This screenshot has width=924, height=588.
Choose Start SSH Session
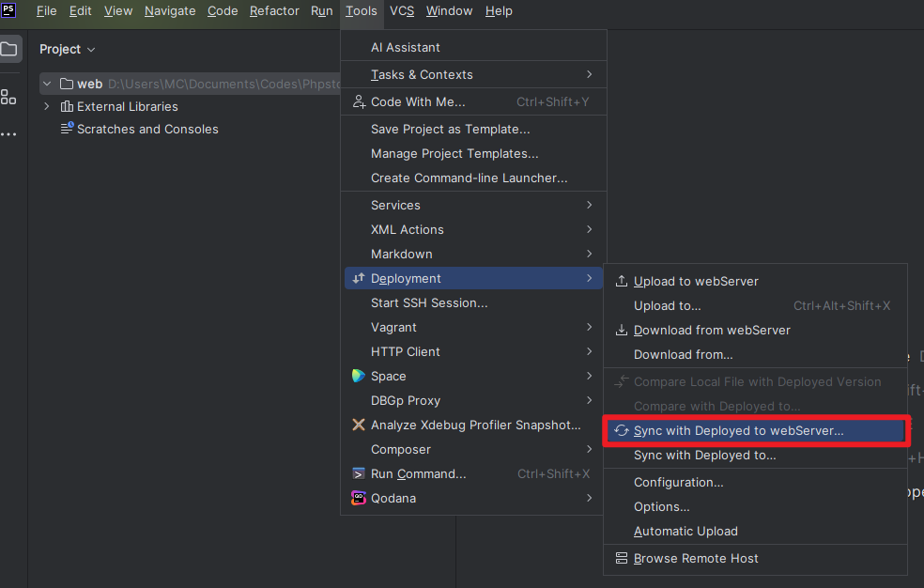point(473,302)
